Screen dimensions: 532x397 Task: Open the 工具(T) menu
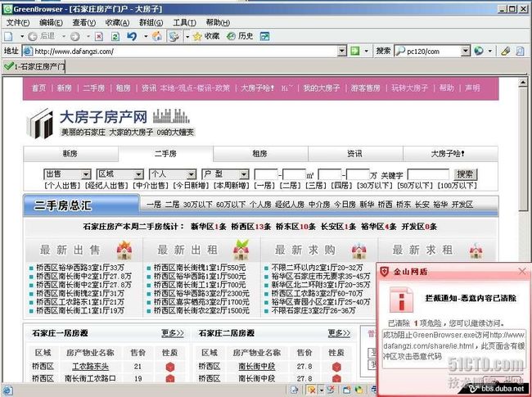[x=184, y=22]
